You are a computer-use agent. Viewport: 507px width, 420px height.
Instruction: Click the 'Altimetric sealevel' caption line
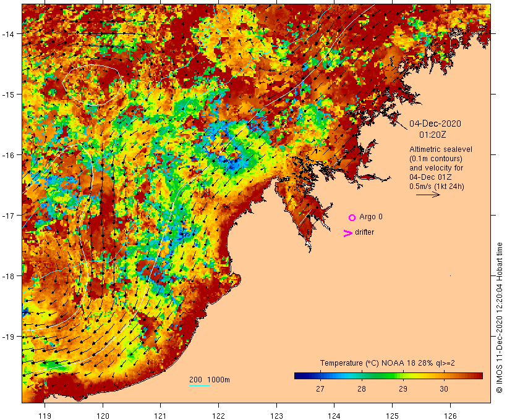click(x=441, y=149)
